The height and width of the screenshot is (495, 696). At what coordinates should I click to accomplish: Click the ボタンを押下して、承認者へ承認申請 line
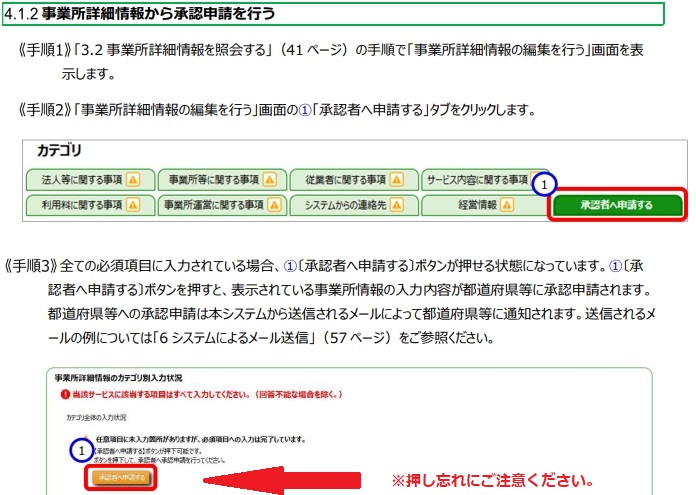(159, 460)
